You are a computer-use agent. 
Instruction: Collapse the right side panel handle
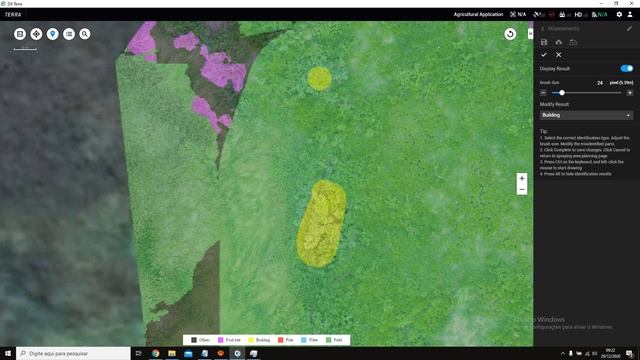(530, 33)
